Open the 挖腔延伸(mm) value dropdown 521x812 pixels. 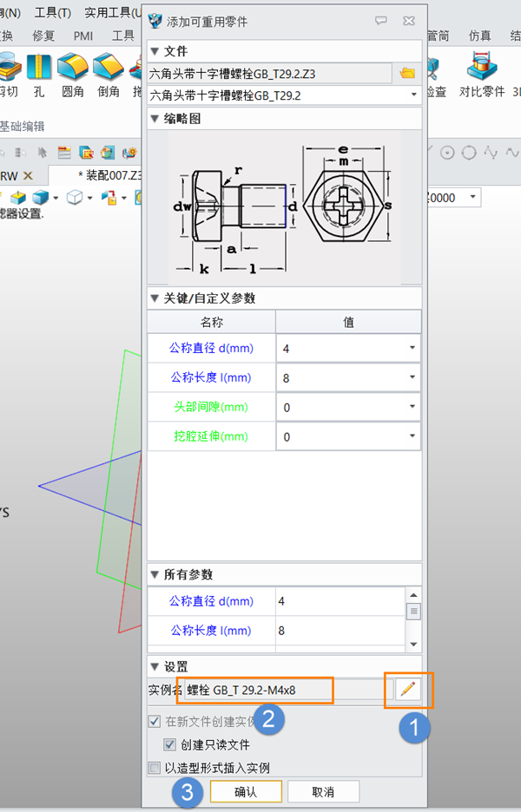(412, 436)
